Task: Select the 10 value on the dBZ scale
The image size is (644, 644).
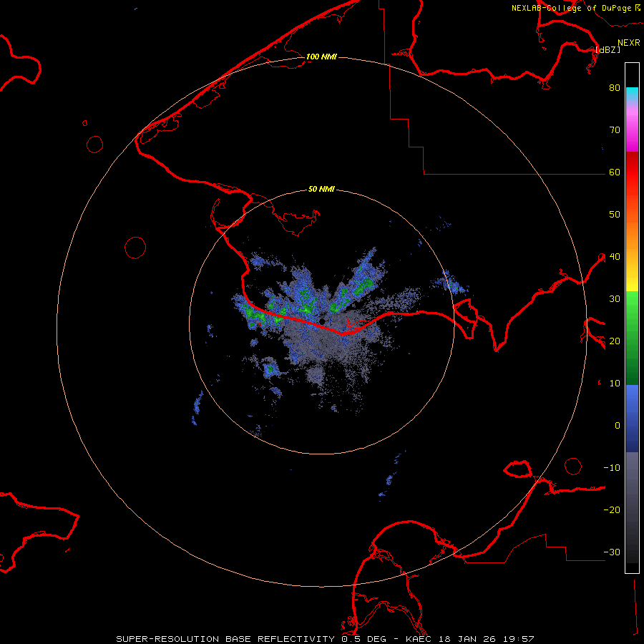Action: coord(615,384)
